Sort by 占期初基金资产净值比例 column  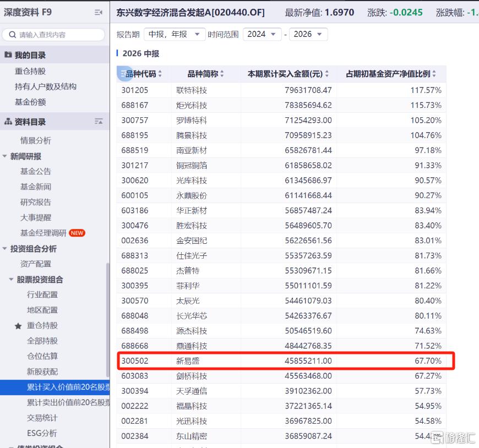[434, 74]
